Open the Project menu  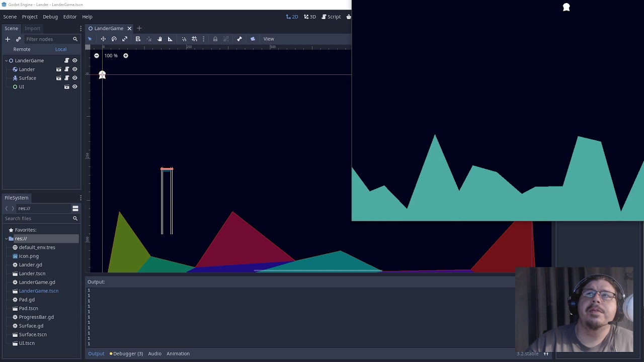[30, 17]
